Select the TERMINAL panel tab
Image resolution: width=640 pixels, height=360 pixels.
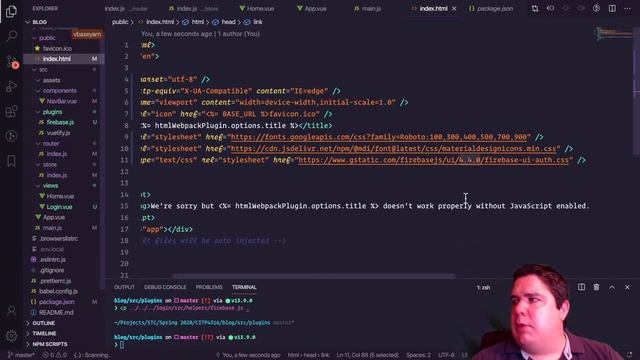click(x=244, y=287)
